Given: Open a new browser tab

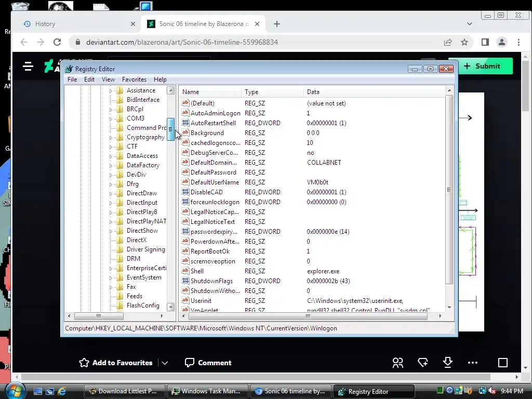Looking at the screenshot, I should point(276,24).
